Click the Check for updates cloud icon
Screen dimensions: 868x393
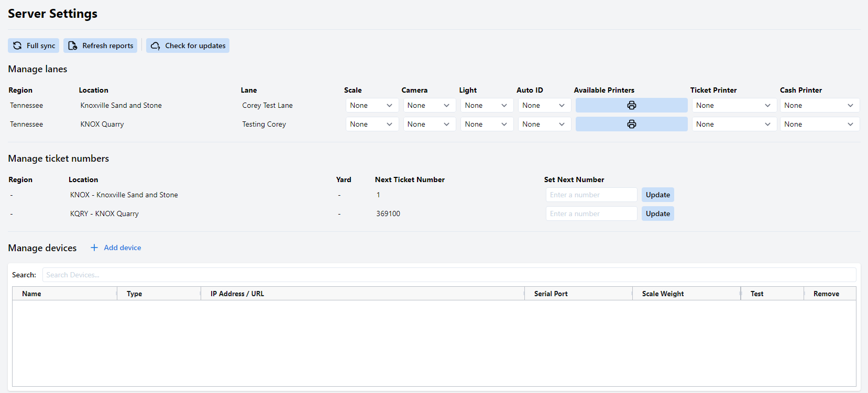[x=156, y=46]
